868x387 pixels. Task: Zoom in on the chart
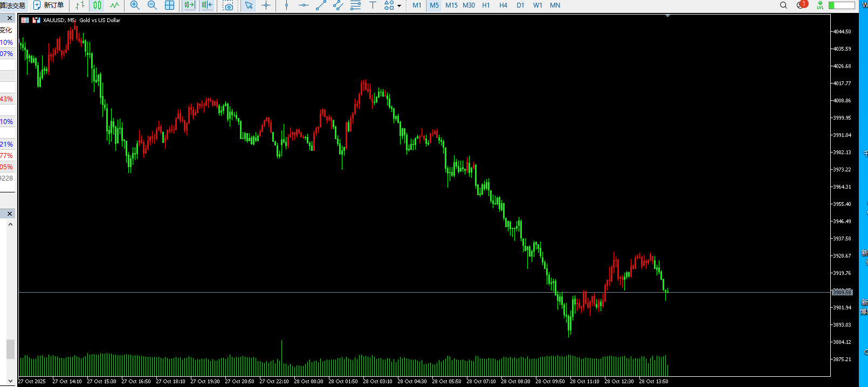pos(135,5)
